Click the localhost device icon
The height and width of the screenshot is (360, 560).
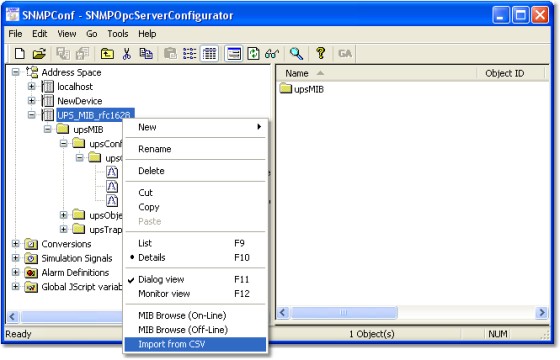coord(48,86)
